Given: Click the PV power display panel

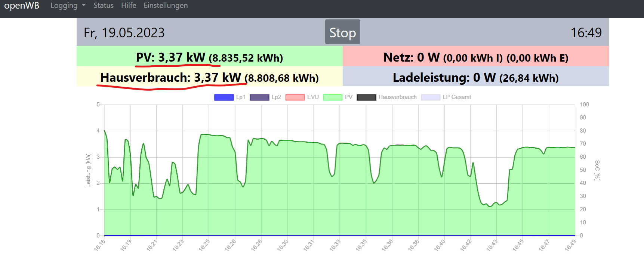Looking at the screenshot, I should pos(209,57).
